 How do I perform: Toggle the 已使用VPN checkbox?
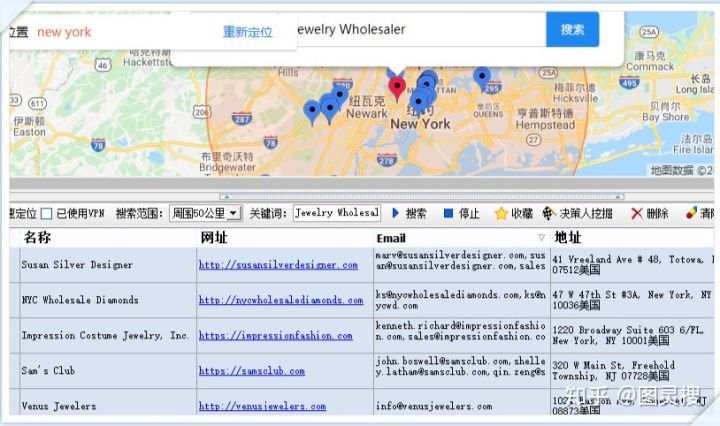point(46,213)
